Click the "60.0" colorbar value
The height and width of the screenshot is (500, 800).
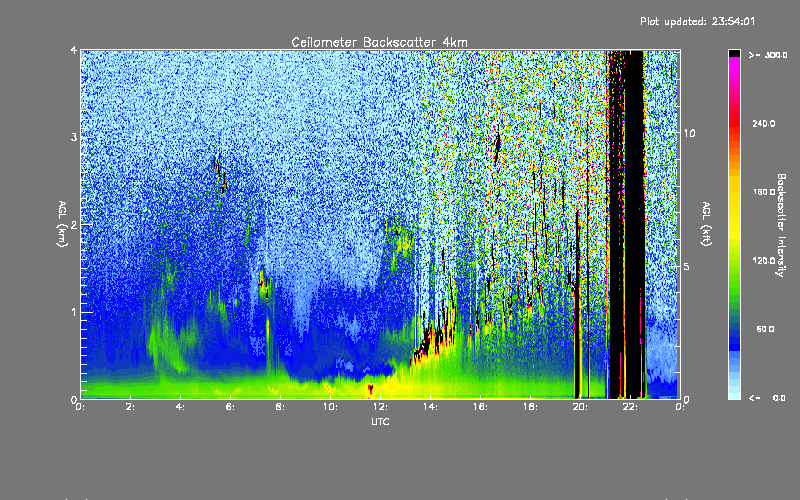pos(765,329)
